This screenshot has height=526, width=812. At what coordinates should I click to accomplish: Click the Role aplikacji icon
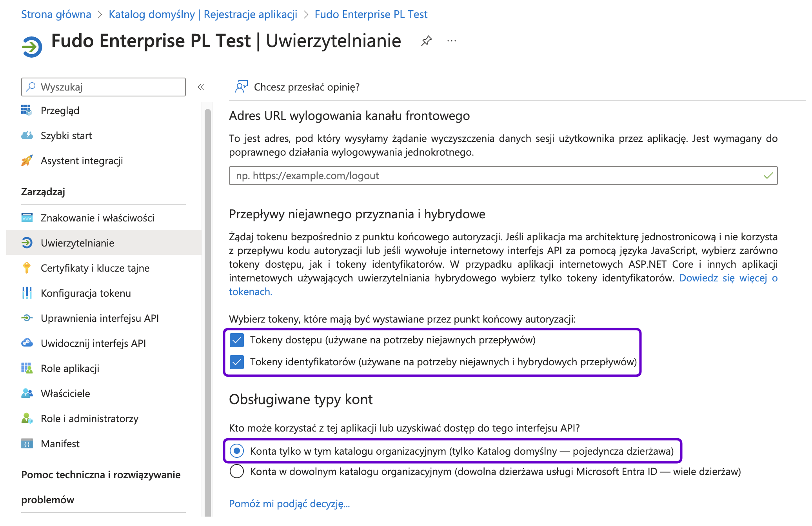tap(27, 368)
